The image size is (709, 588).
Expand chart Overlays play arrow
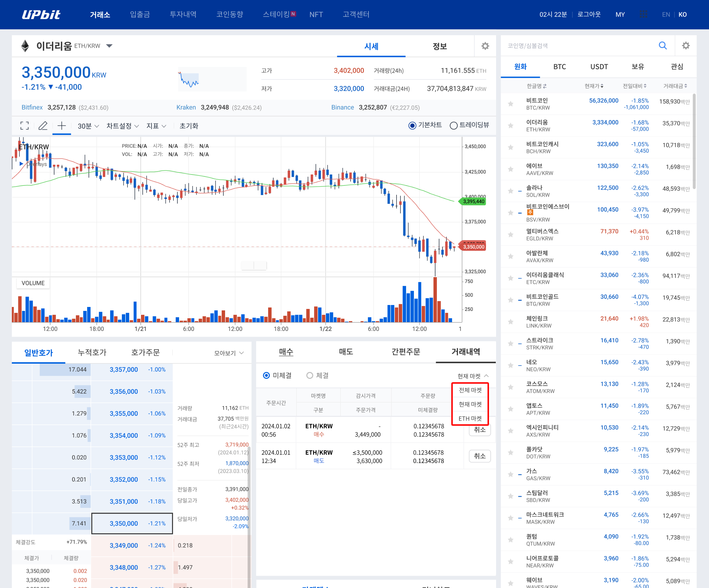22,164
